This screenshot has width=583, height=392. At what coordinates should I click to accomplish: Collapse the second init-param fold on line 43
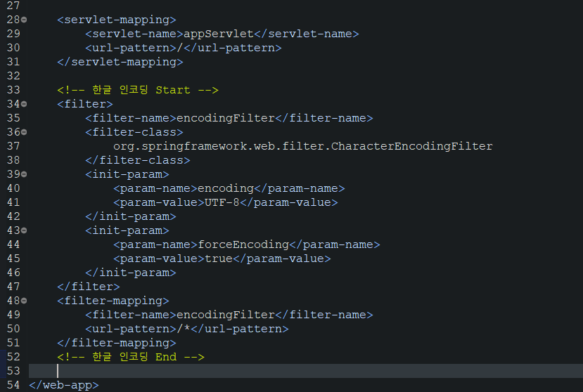24,230
